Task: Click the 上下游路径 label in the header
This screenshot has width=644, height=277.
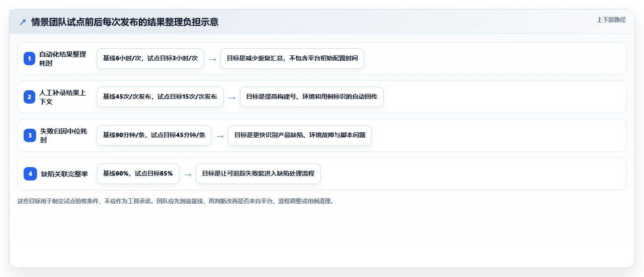Action: 611,20
